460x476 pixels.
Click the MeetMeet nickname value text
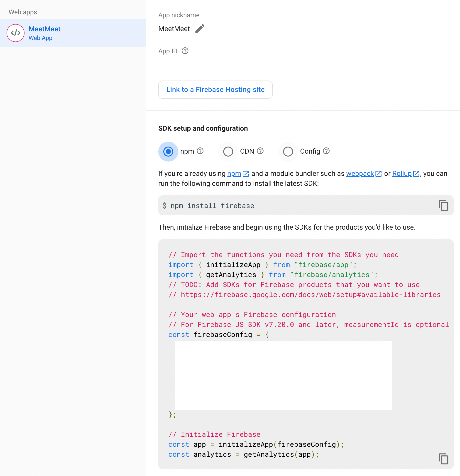(x=174, y=29)
